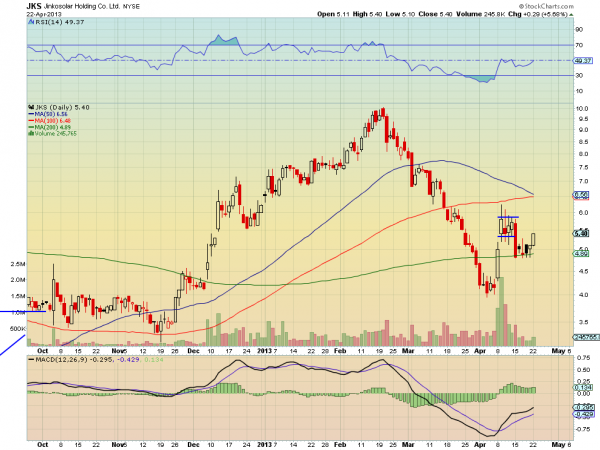Click the StockCharts.com copyright label

[x=546, y=6]
